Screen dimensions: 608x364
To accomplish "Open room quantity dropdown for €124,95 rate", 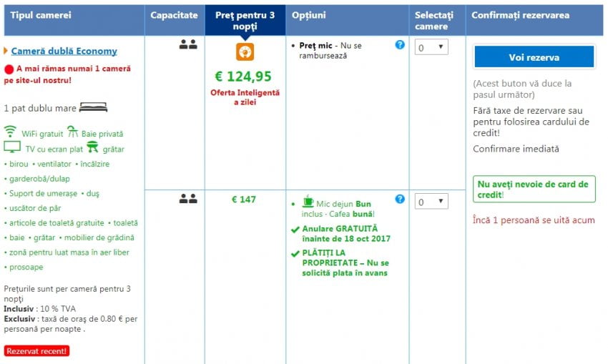I will (x=431, y=47).
